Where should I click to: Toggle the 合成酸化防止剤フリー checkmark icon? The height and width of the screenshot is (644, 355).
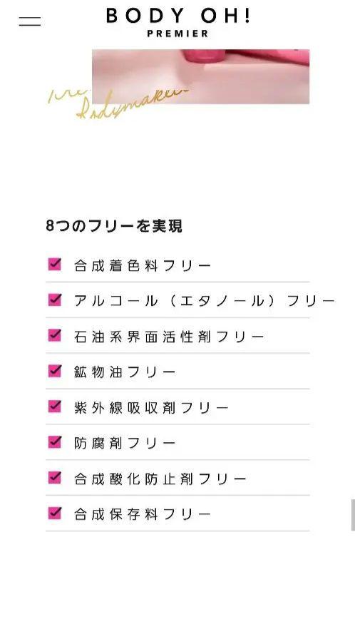click(55, 477)
